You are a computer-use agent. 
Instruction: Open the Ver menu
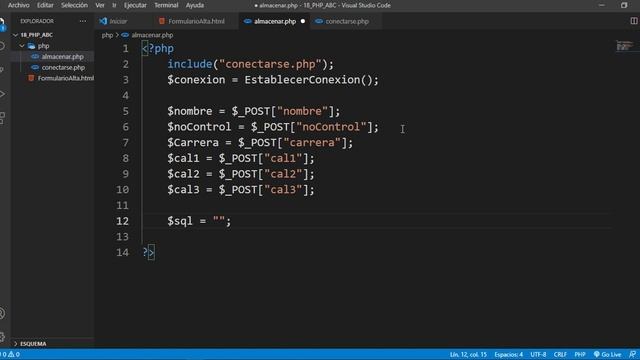click(x=100, y=5)
